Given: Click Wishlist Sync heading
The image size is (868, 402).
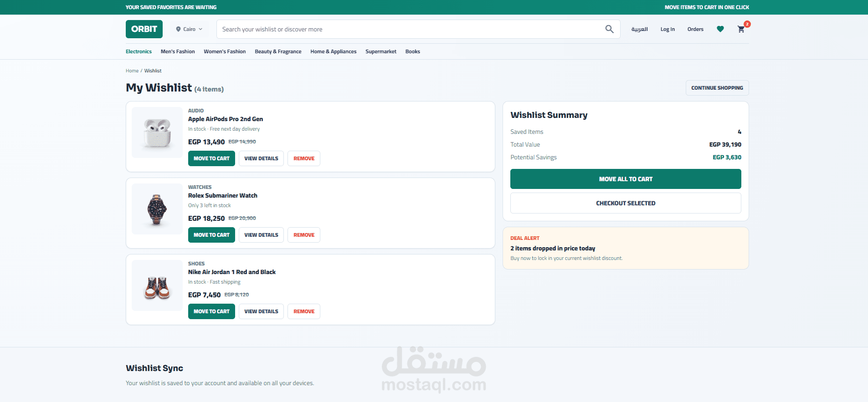Looking at the screenshot, I should coord(154,368).
